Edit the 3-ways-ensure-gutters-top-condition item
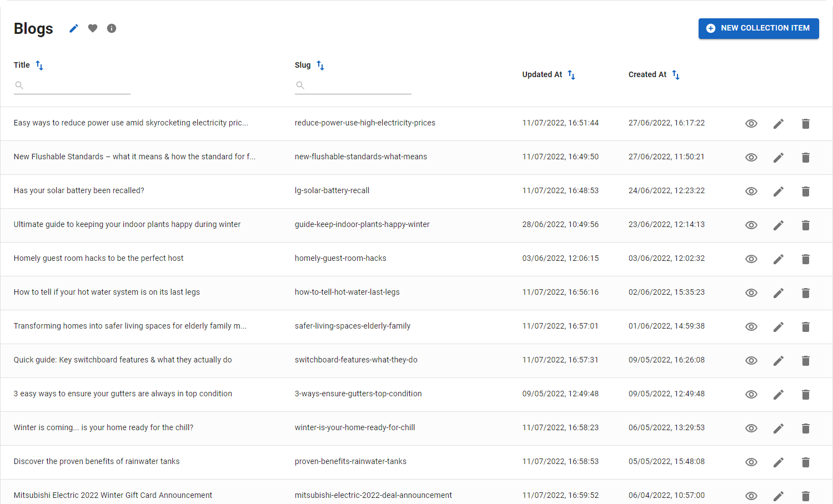This screenshot has height=504, width=833. [779, 394]
